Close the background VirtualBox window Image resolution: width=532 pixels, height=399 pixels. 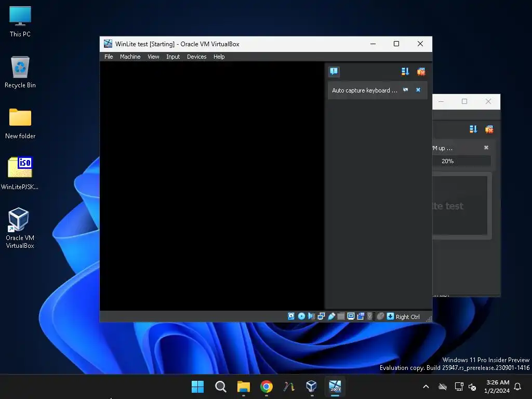tap(488, 101)
